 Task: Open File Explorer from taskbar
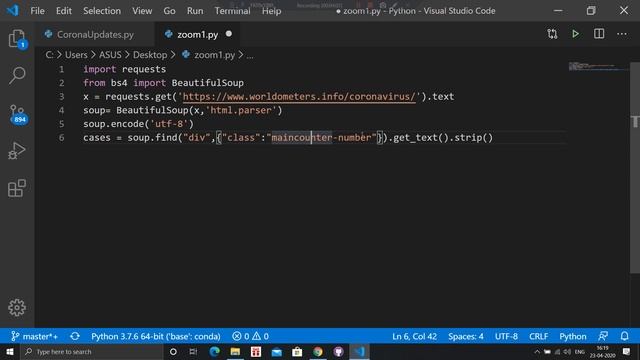(235, 351)
